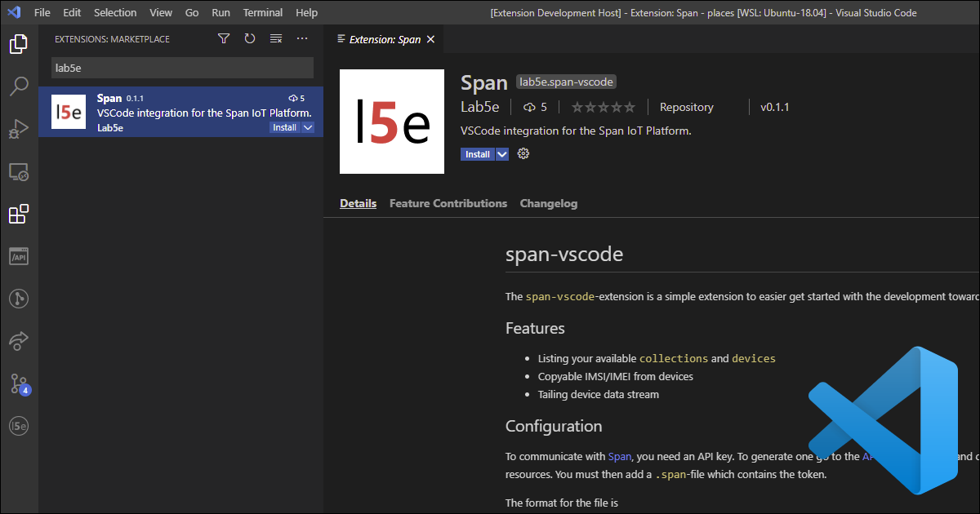980x514 pixels.
Task: Click the large l5e extension logo
Action: tap(392, 122)
